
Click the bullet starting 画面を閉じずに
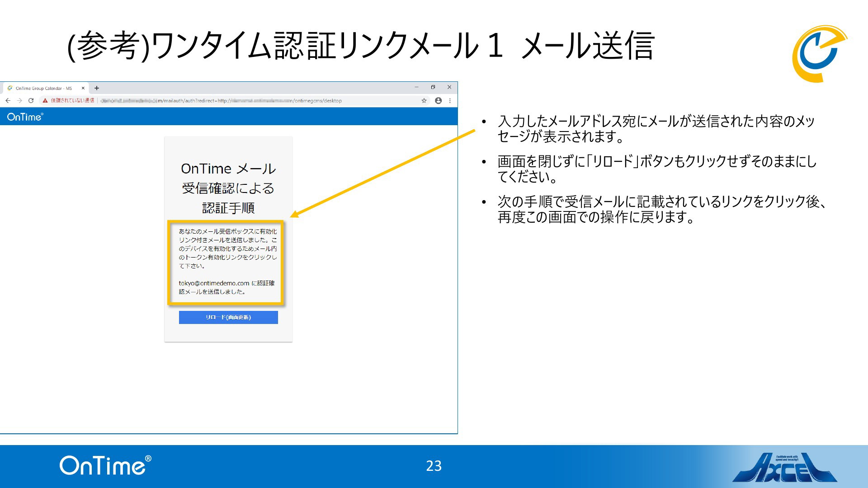(x=657, y=169)
